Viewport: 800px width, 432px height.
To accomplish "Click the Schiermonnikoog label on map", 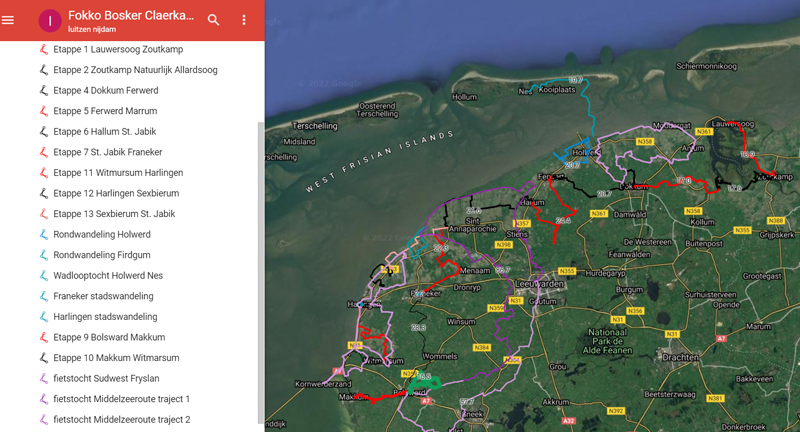I will click(706, 66).
